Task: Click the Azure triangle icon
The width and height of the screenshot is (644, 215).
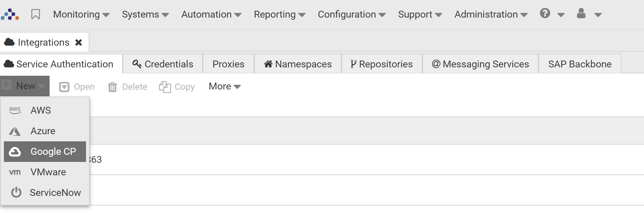Action: click(x=15, y=131)
